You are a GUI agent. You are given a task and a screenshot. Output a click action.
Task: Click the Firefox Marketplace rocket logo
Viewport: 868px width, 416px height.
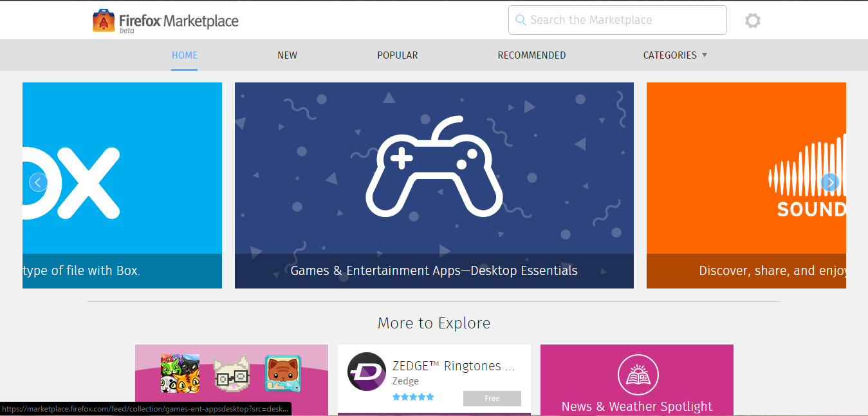tap(104, 21)
